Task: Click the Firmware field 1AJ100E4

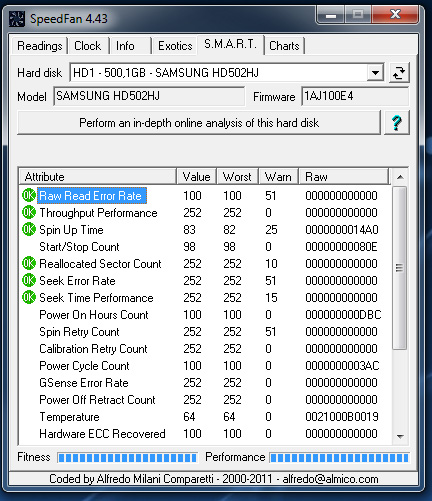Action: pyautogui.click(x=355, y=96)
